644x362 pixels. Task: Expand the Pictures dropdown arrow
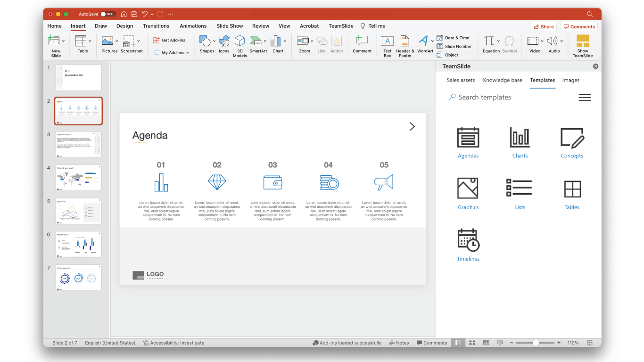pos(116,41)
